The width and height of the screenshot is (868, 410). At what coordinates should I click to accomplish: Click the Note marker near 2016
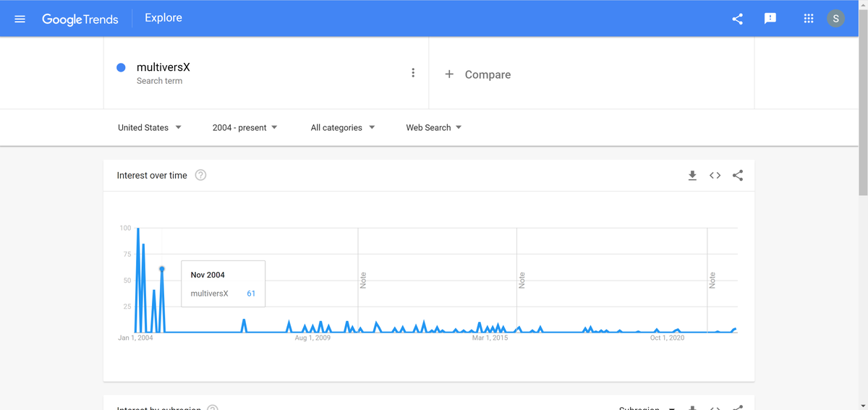pos(522,280)
